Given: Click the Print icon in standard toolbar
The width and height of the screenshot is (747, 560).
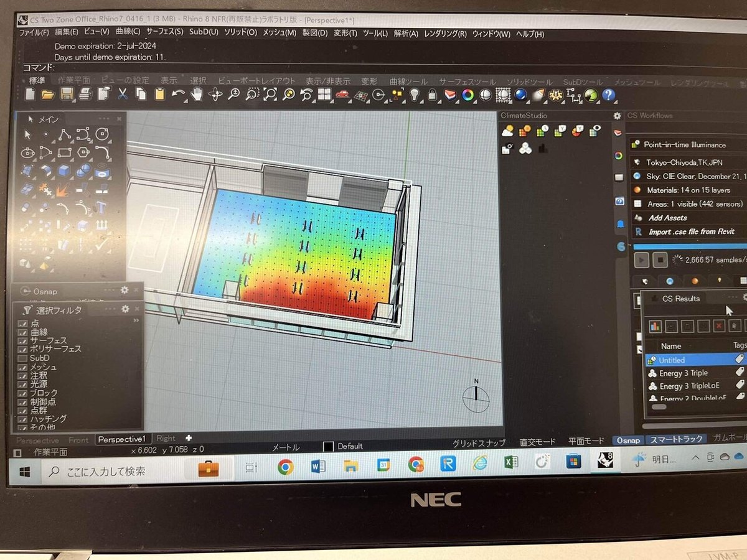Looking at the screenshot, I should click(85, 94).
